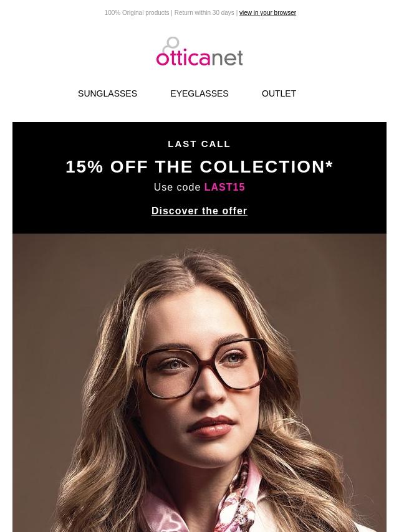Follow the 'Discover the offer' link
The height and width of the screenshot is (532, 399).
199,211
